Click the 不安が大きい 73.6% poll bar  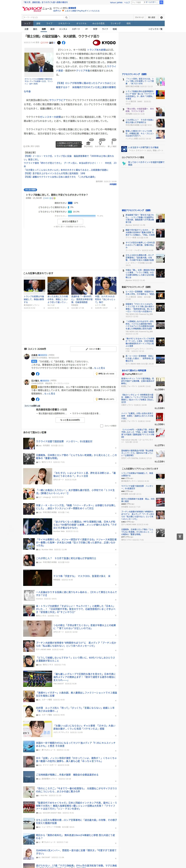[82, 216]
